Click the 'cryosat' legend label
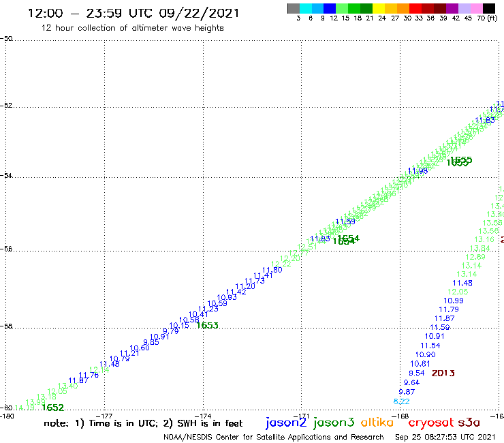The width and height of the screenshot is (504, 443). pyautogui.click(x=430, y=423)
